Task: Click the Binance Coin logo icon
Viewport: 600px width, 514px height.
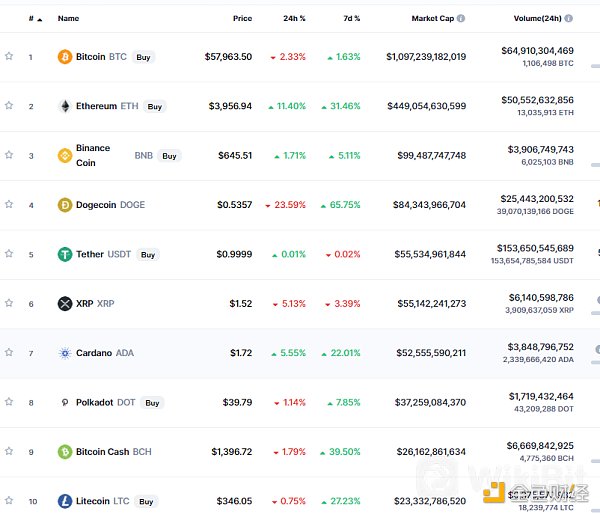Action: coord(65,155)
